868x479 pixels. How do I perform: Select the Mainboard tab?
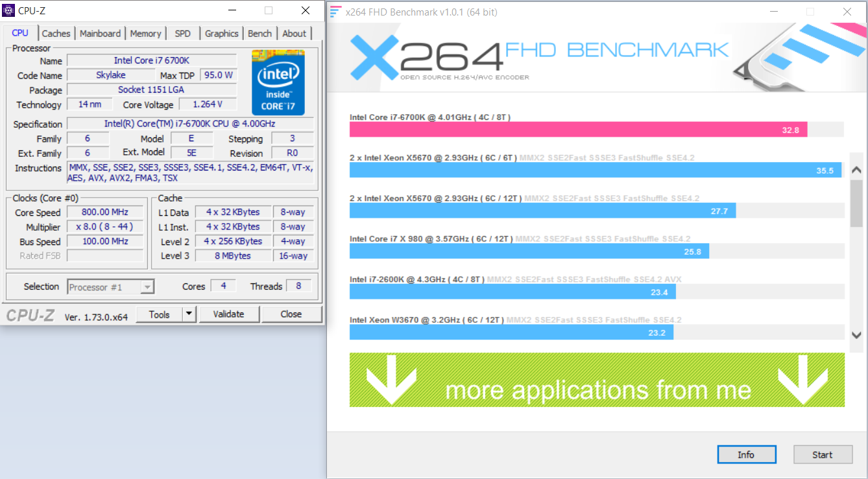(x=100, y=34)
